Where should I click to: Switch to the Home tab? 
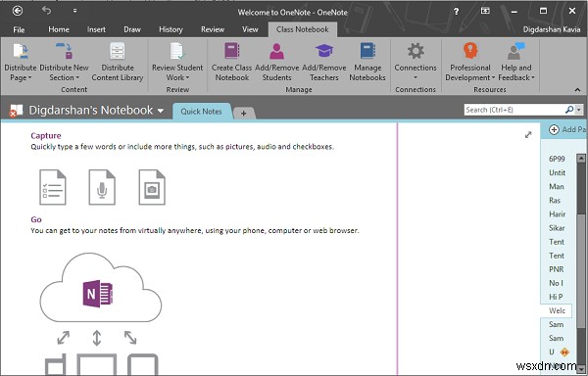tap(59, 29)
